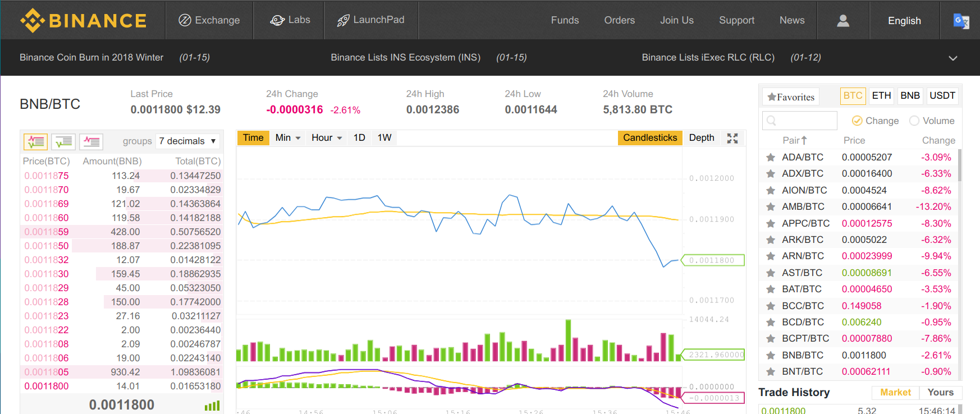The image size is (980, 414).
Task: Open the Support link
Action: pyautogui.click(x=736, y=20)
